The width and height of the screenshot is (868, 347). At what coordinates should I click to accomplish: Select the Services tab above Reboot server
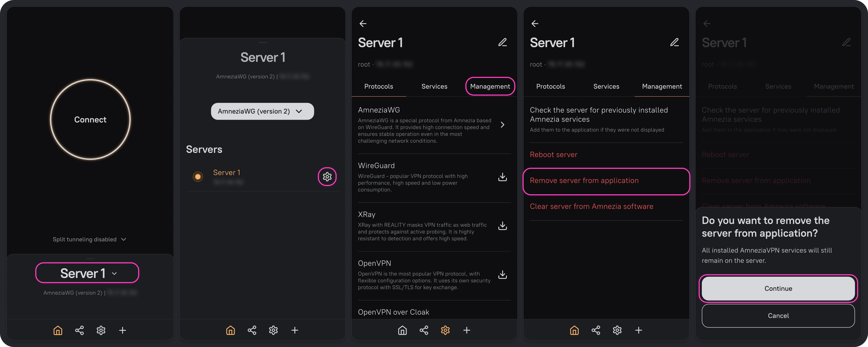(x=606, y=87)
